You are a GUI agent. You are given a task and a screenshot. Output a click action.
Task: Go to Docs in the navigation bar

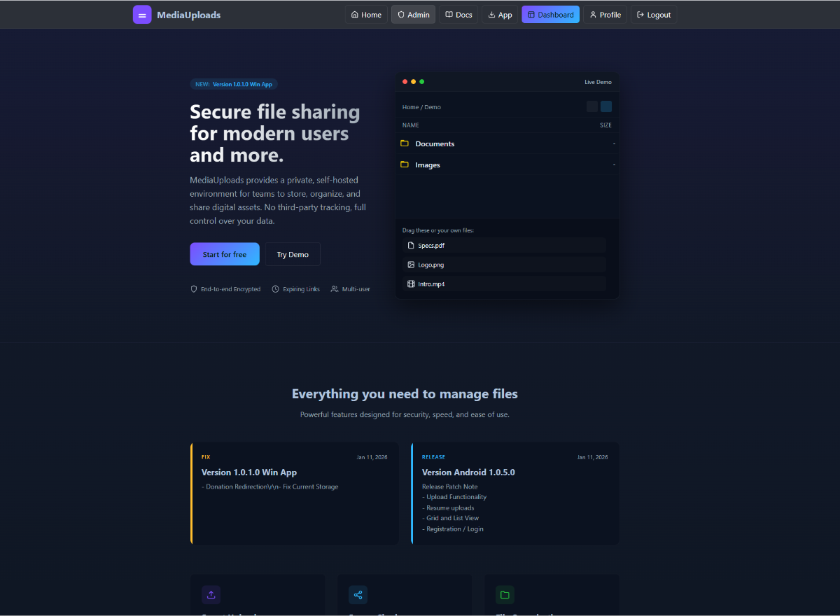pyautogui.click(x=458, y=15)
